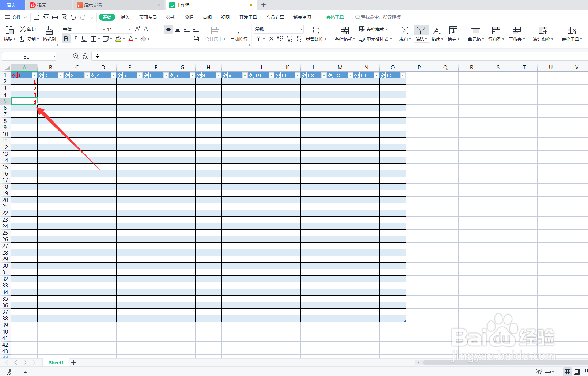Click the increase indent icon
588x376 pixels.
point(196,29)
